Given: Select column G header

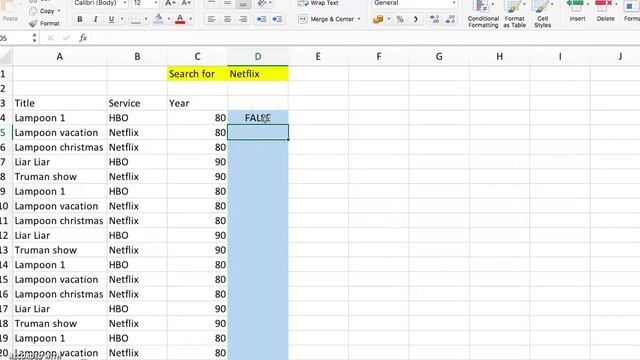Looking at the screenshot, I should click(439, 57).
